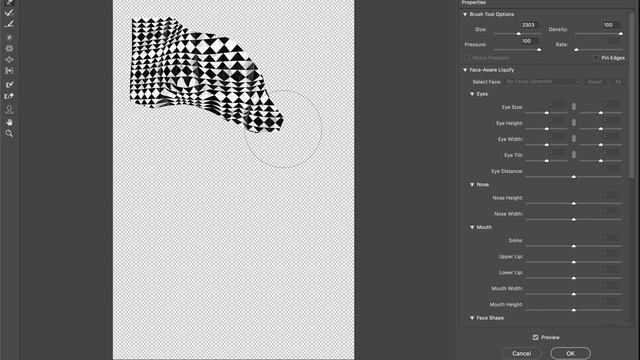This screenshot has height=360, width=640.
Task: Toggle the Preview checkbox
Action: pyautogui.click(x=536, y=337)
